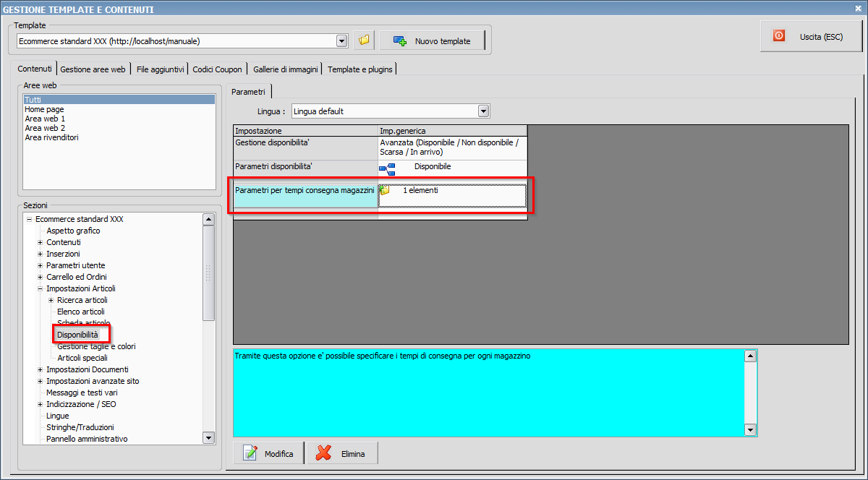Click the Modifica button
868x480 pixels.
coord(269,453)
